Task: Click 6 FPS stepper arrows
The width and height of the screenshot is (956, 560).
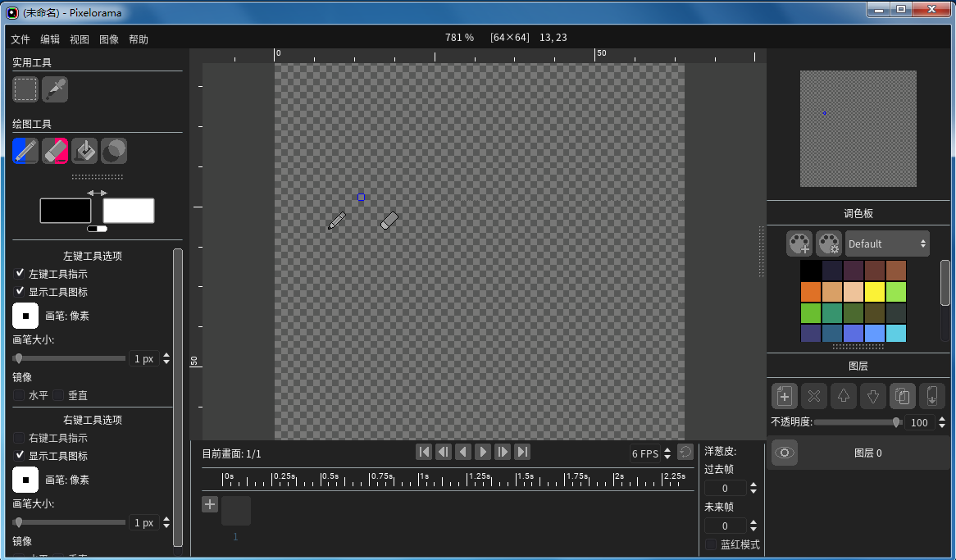Action: tap(667, 453)
